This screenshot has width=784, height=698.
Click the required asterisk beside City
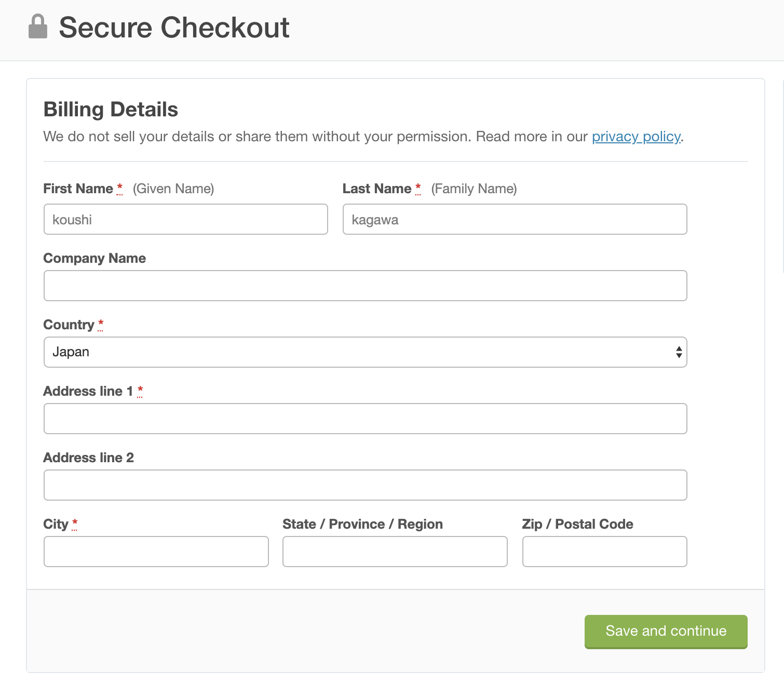(x=75, y=524)
